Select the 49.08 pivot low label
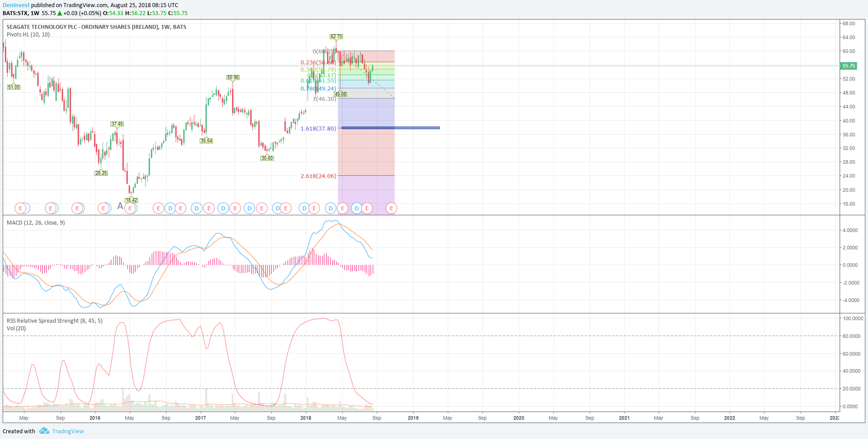868x439 pixels. point(340,94)
